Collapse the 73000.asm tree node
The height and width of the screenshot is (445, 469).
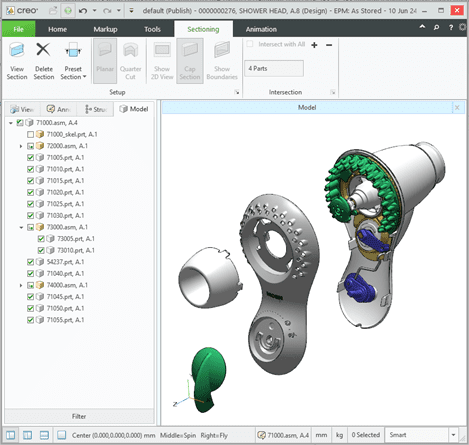(x=21, y=227)
